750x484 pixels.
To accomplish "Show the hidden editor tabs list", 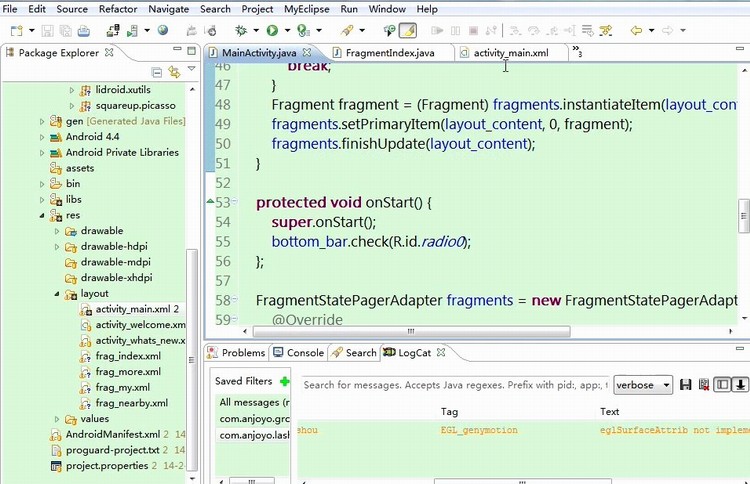I will point(577,51).
